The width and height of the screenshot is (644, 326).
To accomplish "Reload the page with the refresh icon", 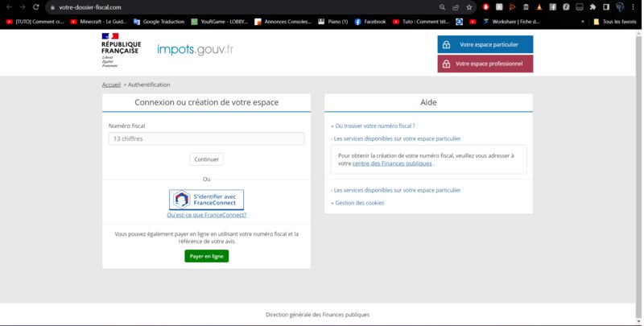I will coord(36,7).
